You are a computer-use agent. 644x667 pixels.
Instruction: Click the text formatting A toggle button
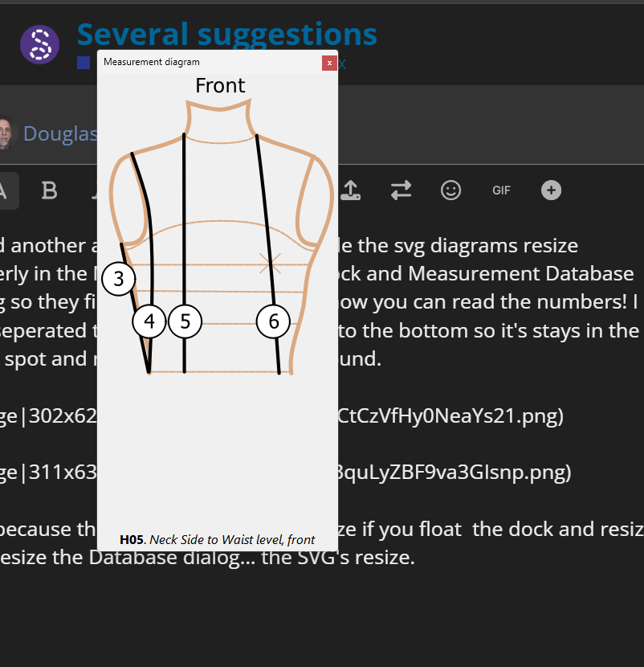pos(6,190)
